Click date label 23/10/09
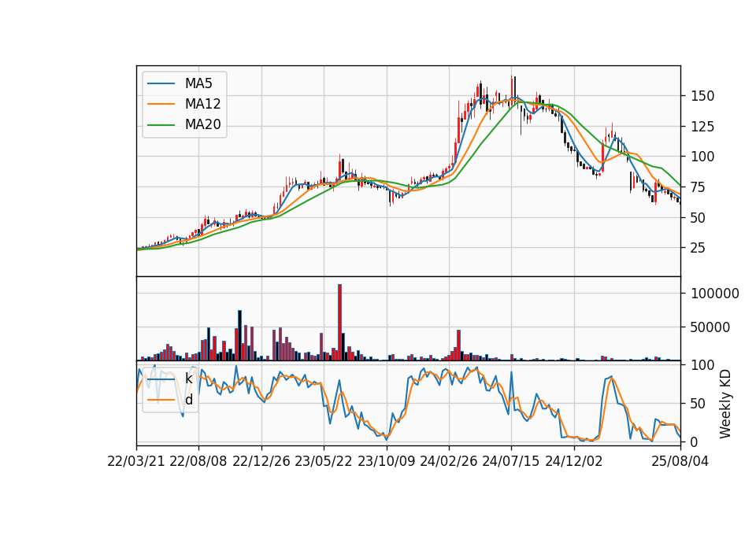 click(386, 461)
